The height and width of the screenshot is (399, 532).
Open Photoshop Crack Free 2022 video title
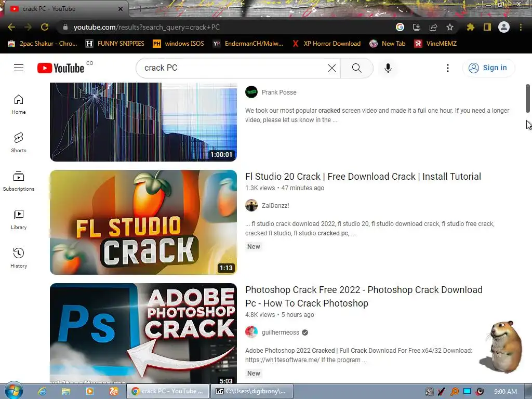[364, 296]
